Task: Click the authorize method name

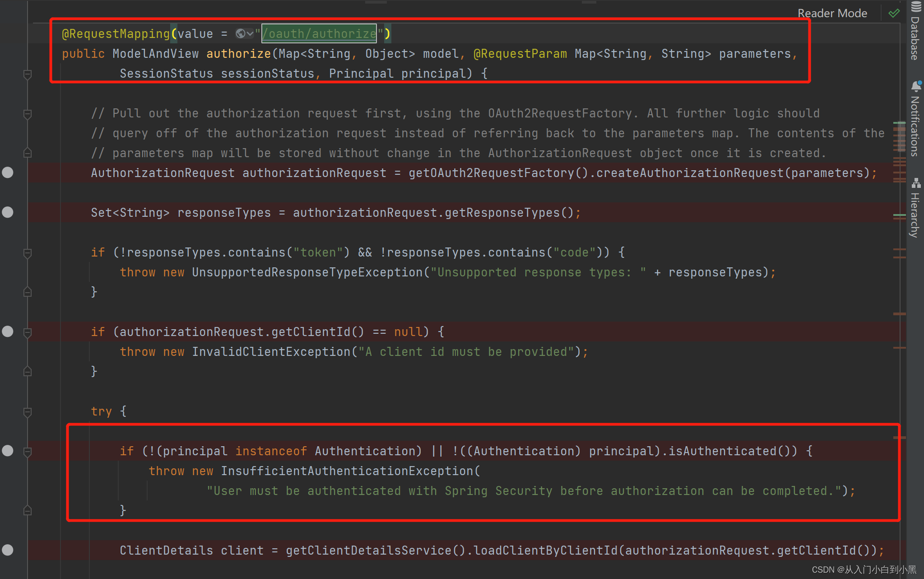Action: click(239, 54)
